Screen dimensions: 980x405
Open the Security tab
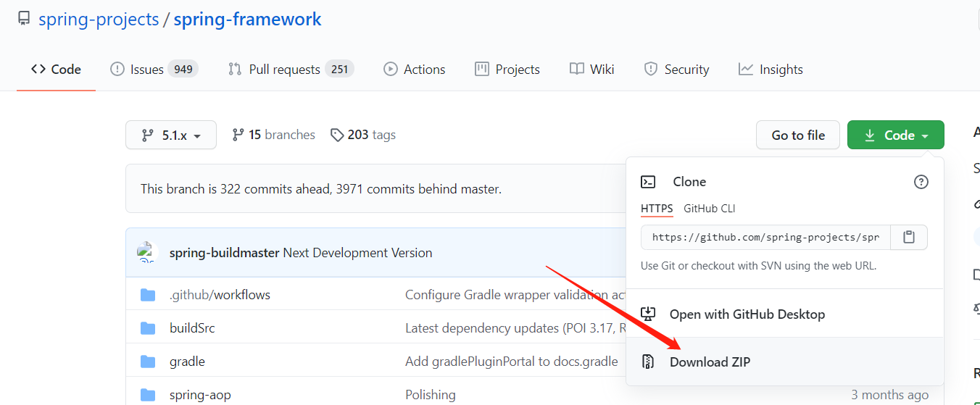coord(677,70)
